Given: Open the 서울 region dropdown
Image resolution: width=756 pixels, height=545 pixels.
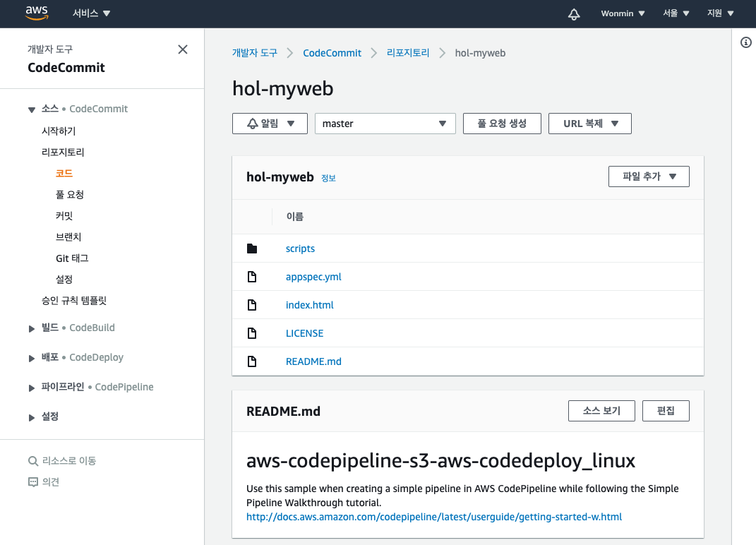Looking at the screenshot, I should coord(676,13).
